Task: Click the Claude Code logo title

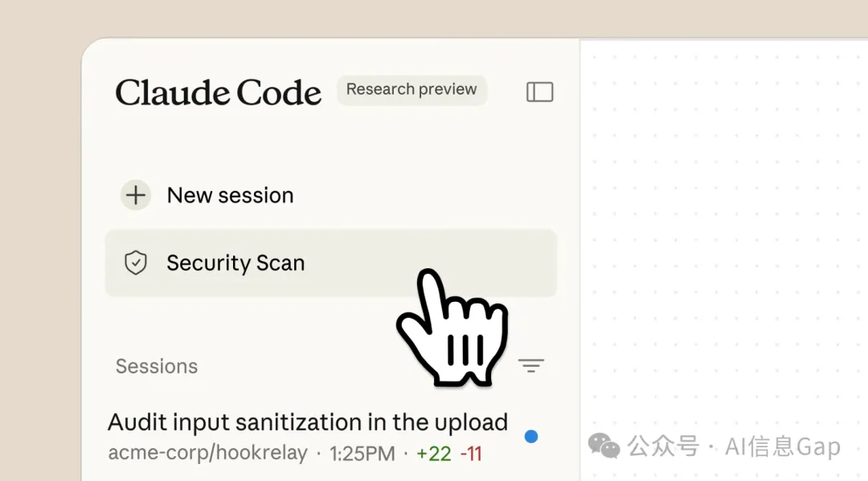Action: point(218,92)
